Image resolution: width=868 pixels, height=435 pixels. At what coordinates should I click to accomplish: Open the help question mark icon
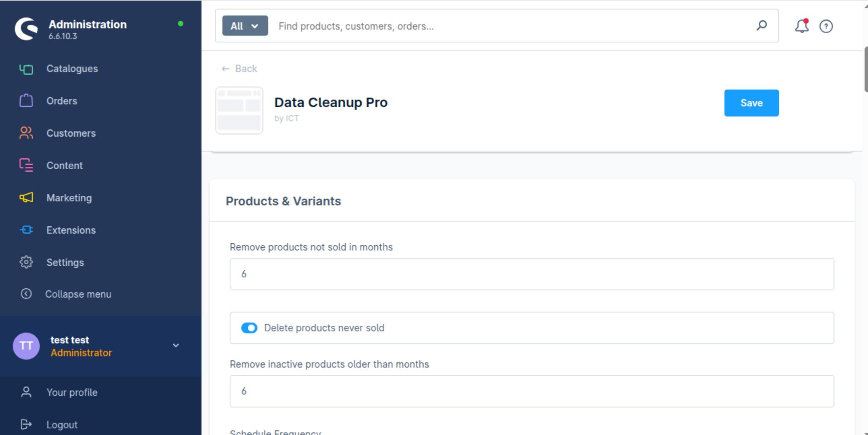pyautogui.click(x=826, y=26)
